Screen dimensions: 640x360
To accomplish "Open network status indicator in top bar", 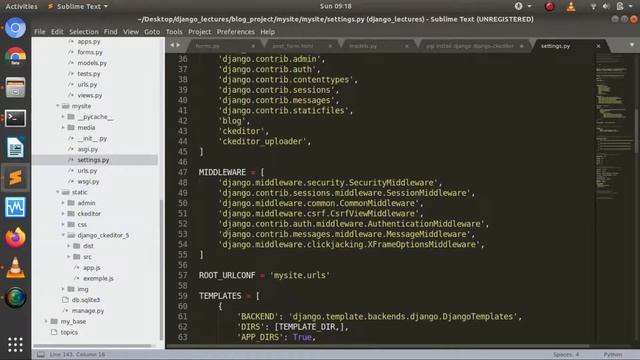I will [x=593, y=6].
